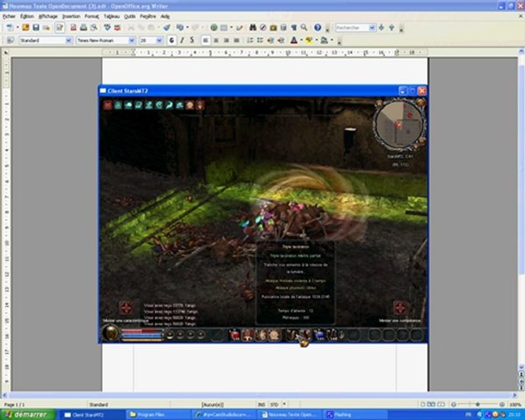This screenshot has height=420, width=525.
Task: Click the Page preview icon
Action: pos(94,27)
